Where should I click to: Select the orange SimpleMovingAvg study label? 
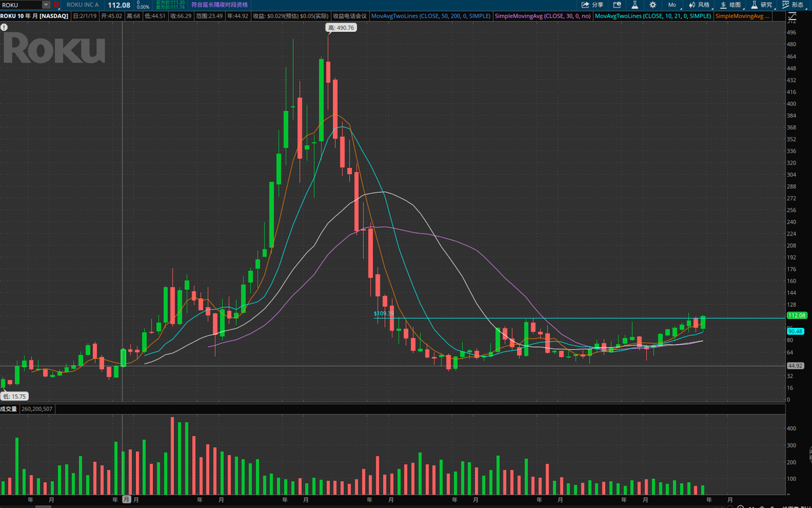click(742, 15)
